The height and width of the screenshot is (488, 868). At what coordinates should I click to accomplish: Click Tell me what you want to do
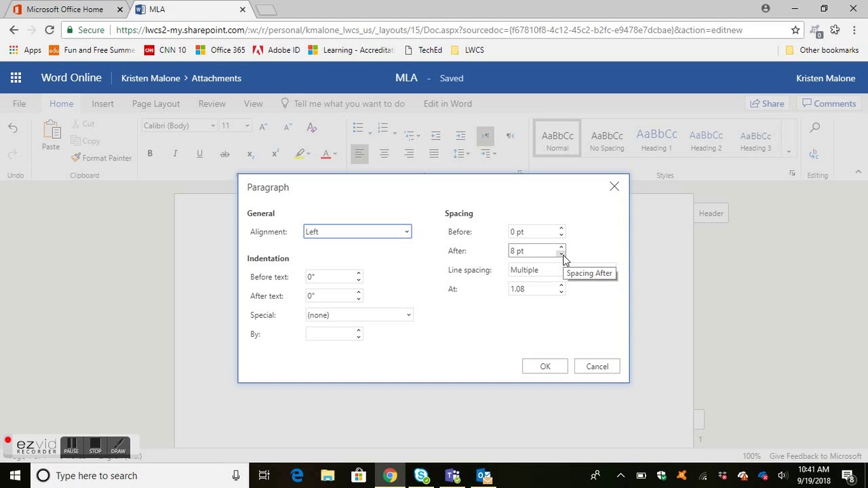click(342, 104)
